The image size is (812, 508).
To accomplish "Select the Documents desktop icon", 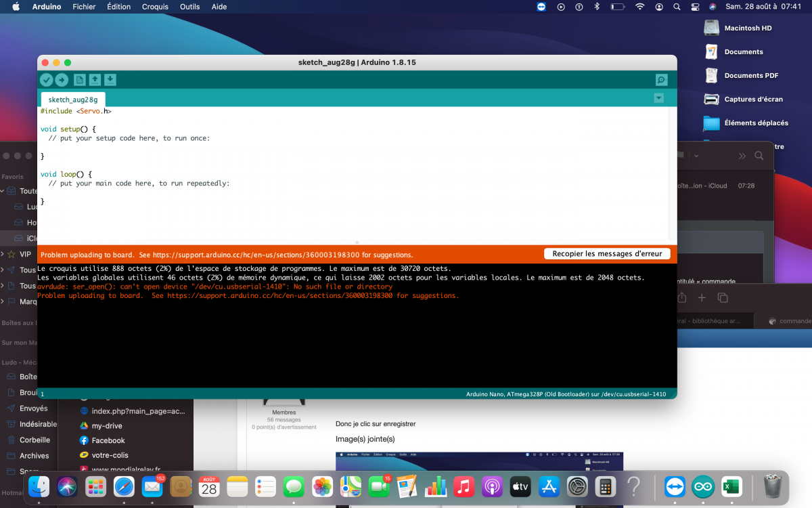I will click(711, 51).
